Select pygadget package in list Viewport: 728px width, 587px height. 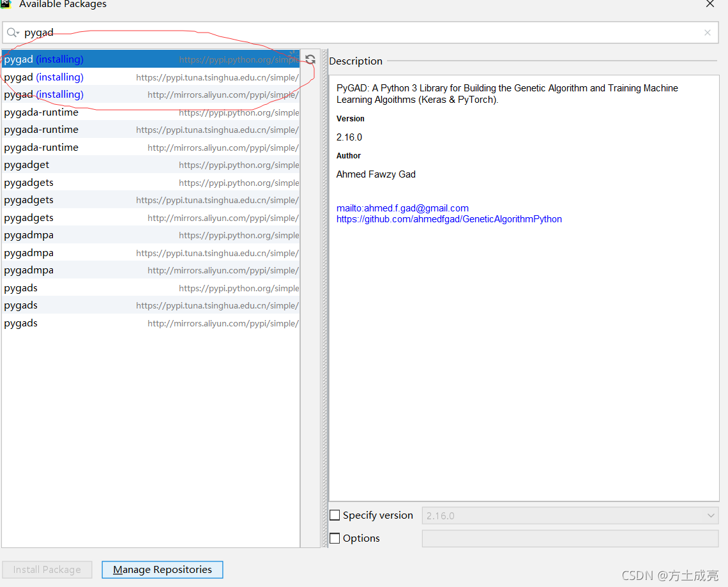151,165
